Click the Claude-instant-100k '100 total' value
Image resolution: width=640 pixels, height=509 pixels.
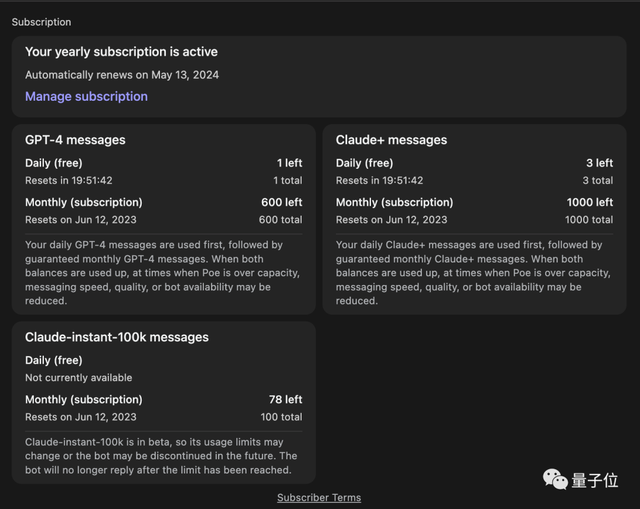tap(281, 417)
